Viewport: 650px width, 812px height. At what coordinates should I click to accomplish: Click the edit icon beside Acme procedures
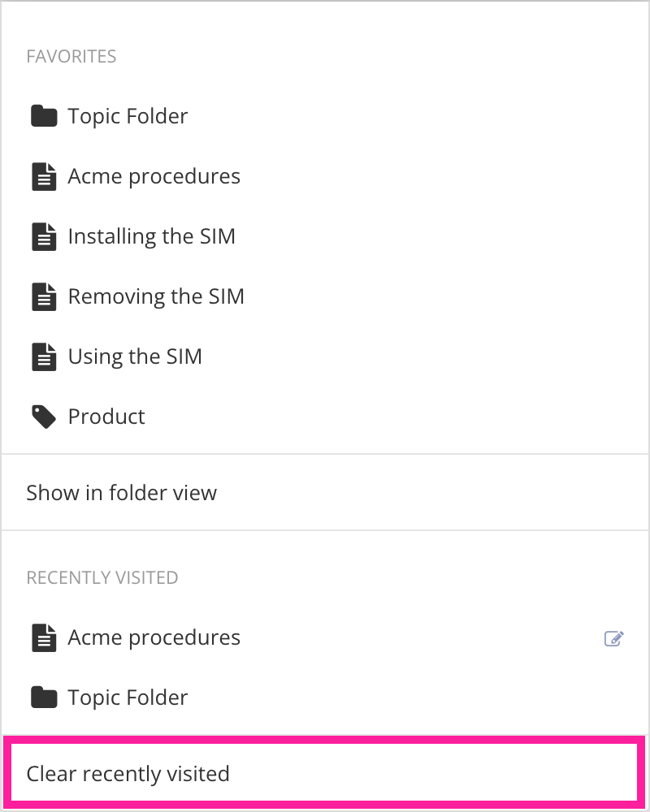coord(613,638)
